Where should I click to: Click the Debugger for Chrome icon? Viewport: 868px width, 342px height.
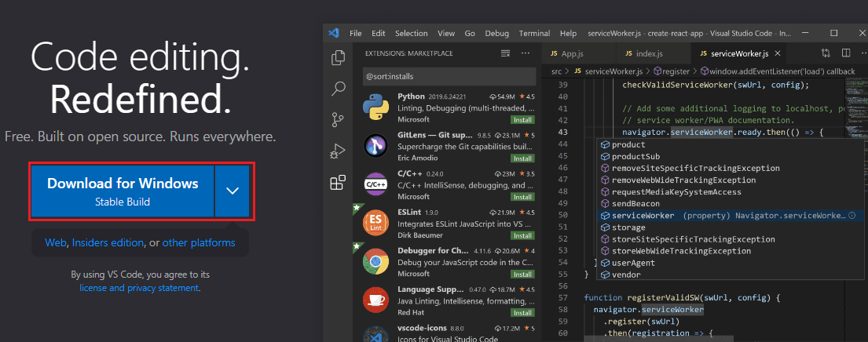375,262
